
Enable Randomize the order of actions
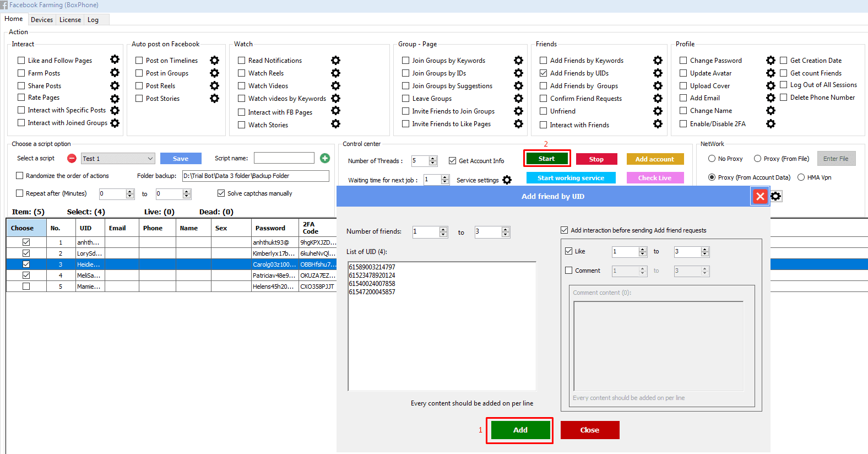pyautogui.click(x=20, y=176)
